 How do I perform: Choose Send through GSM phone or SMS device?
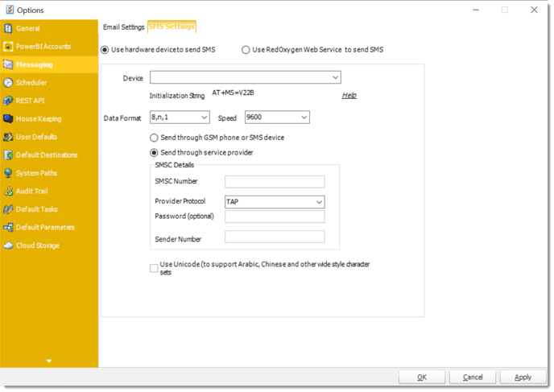pos(154,138)
